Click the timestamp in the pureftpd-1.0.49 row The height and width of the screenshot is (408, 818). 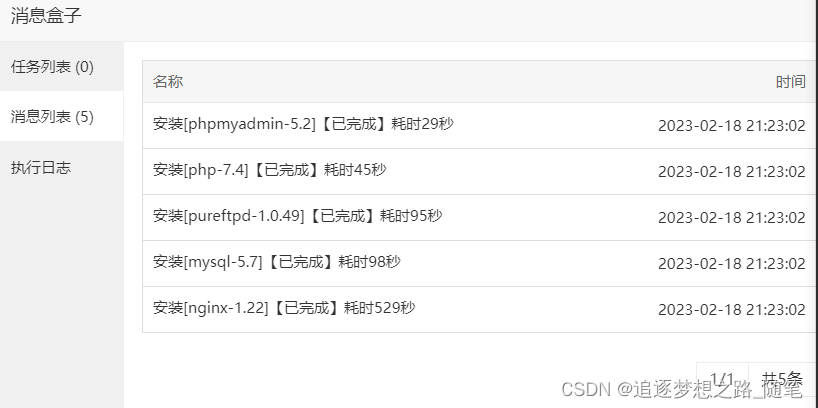[x=731, y=218]
